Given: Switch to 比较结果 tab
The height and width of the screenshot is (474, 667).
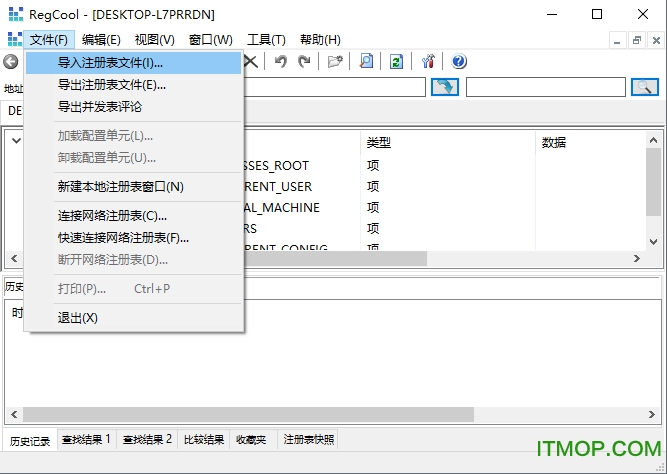Looking at the screenshot, I should pyautogui.click(x=204, y=439).
